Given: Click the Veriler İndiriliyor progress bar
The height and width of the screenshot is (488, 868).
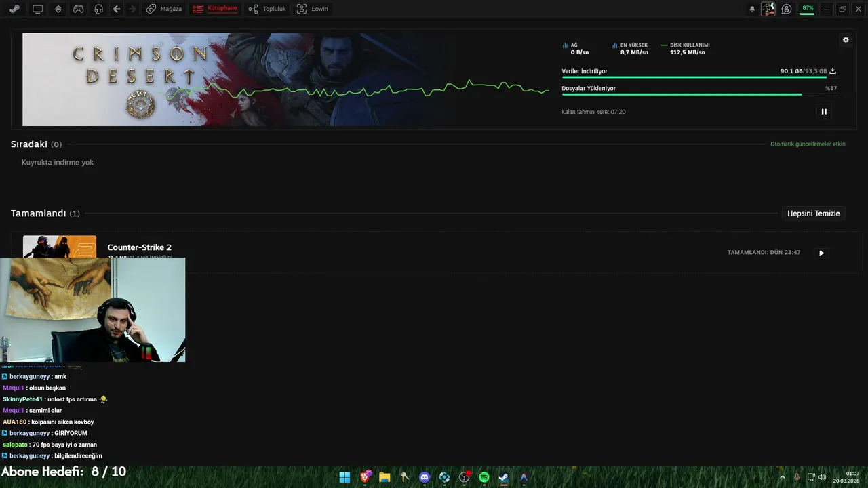Looking at the screenshot, I should [699, 77].
